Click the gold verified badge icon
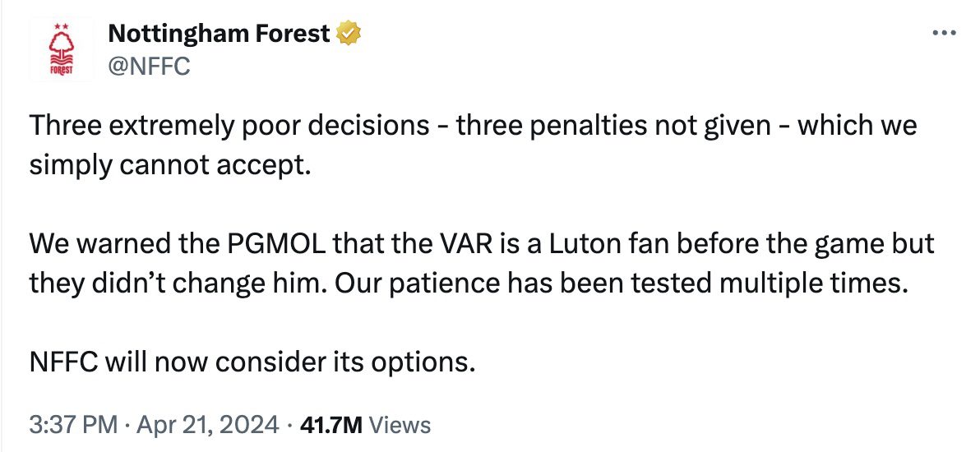980x452 pixels. pos(349,34)
